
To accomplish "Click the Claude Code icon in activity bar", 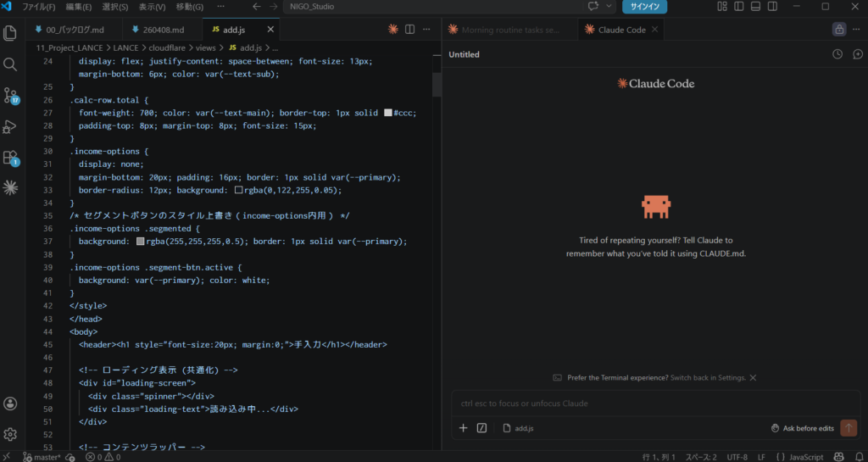I will [11, 187].
